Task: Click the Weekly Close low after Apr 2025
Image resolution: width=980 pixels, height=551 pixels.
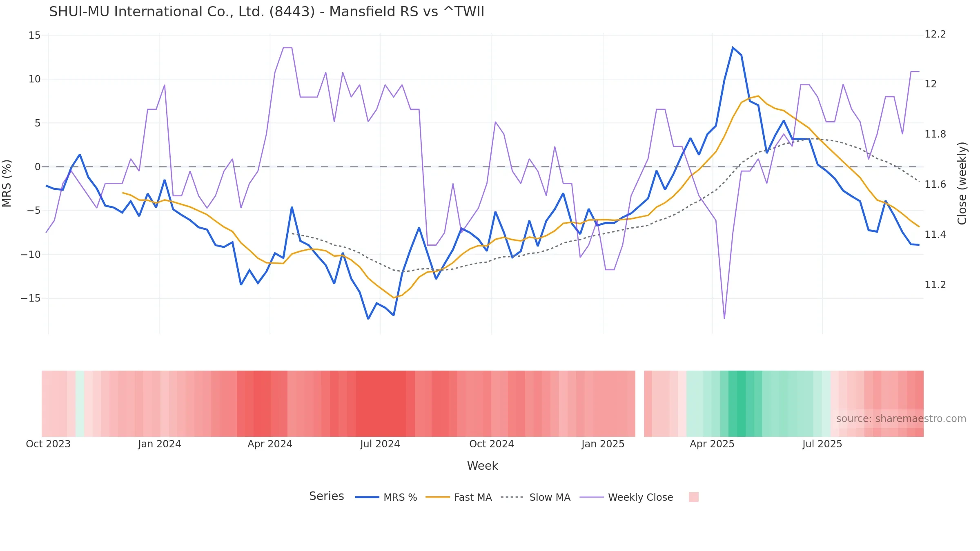Action: pos(724,318)
